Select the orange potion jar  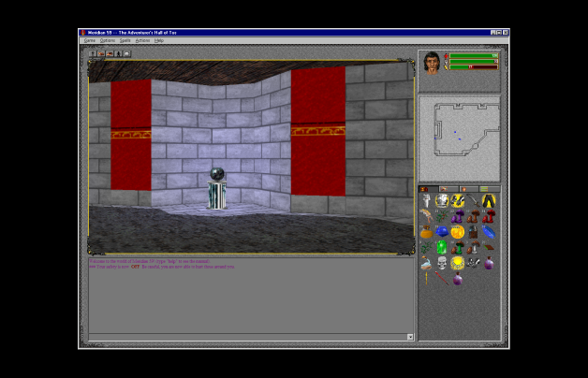(x=426, y=232)
